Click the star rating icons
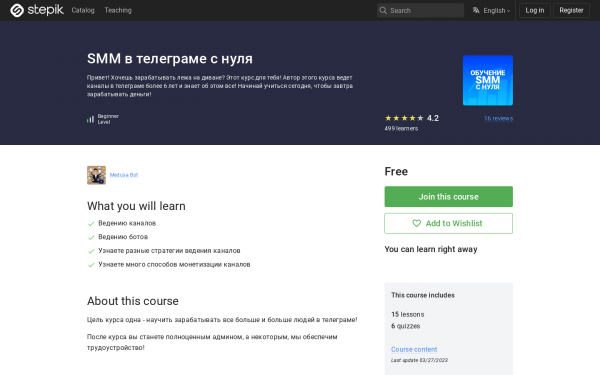The height and width of the screenshot is (375, 600). pyautogui.click(x=404, y=118)
